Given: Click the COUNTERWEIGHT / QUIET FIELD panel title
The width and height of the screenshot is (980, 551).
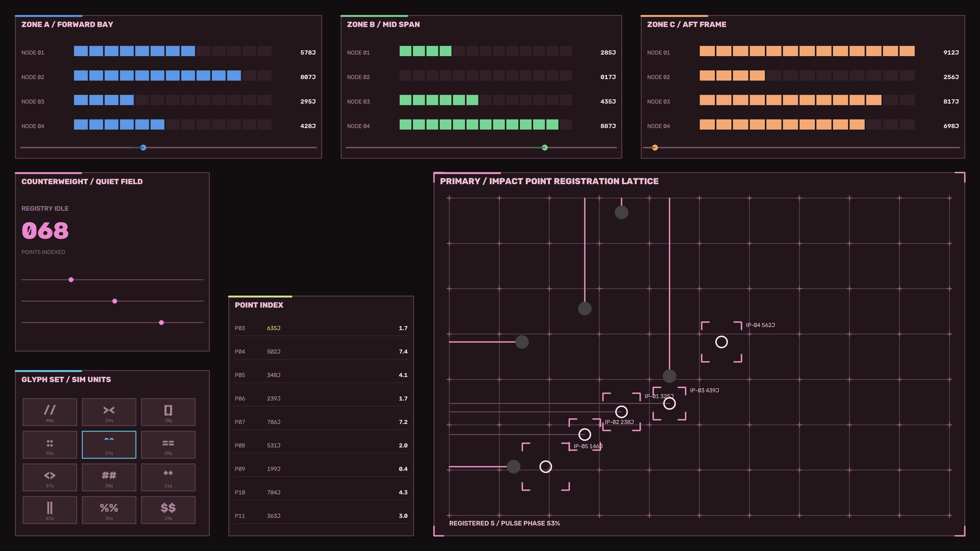Looking at the screenshot, I should (x=82, y=181).
